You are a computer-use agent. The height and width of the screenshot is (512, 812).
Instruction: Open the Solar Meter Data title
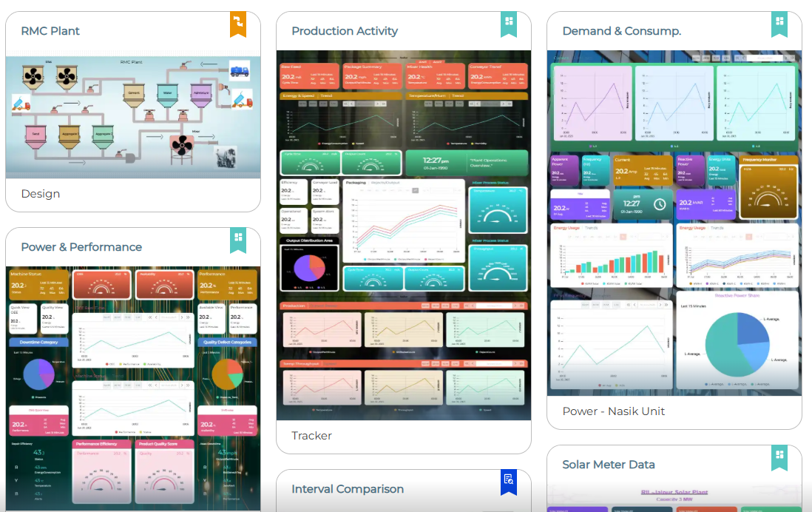[609, 465]
